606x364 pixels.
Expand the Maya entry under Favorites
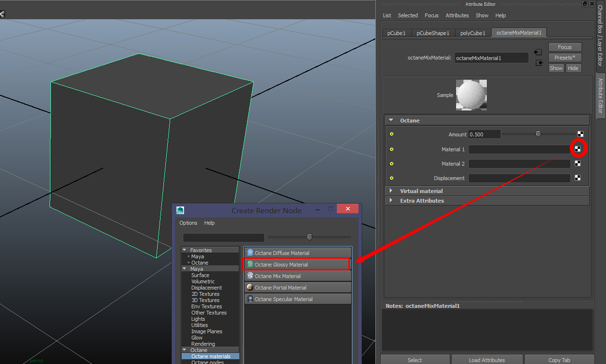[x=188, y=256]
